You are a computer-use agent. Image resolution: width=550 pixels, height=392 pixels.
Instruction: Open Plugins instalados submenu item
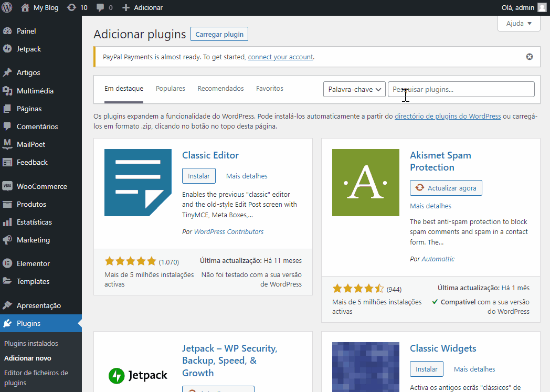31,344
